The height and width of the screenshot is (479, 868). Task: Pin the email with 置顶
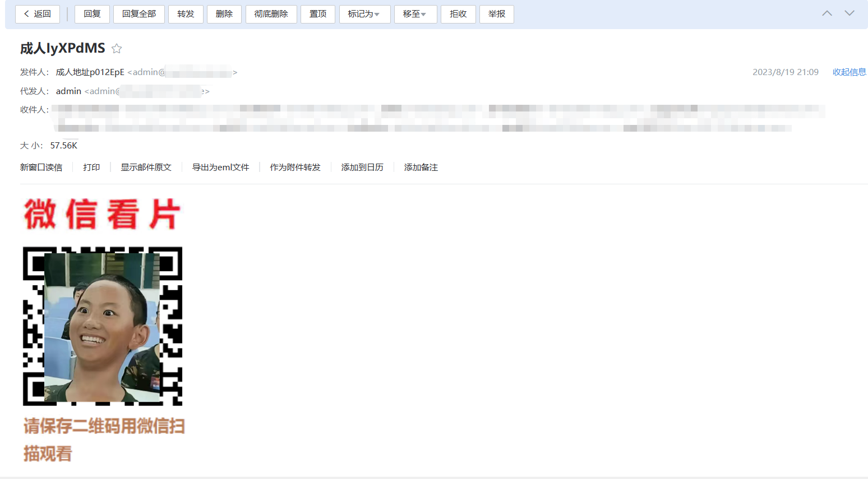(x=318, y=14)
